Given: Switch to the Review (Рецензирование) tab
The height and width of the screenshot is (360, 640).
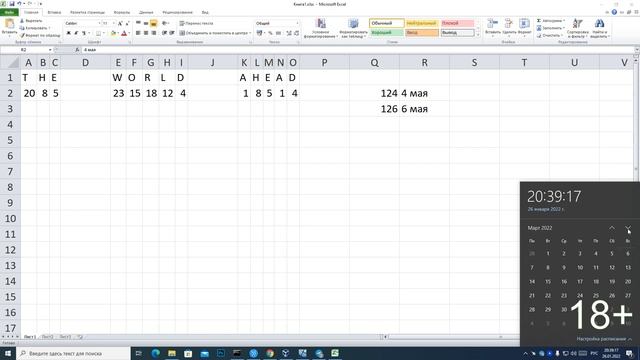Looking at the screenshot, I should tap(177, 12).
